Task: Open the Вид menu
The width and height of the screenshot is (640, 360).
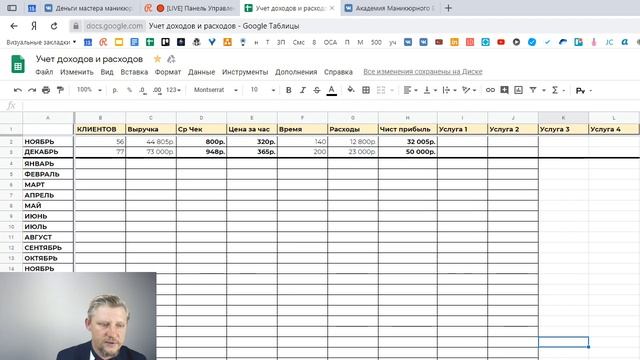Action: [107, 72]
